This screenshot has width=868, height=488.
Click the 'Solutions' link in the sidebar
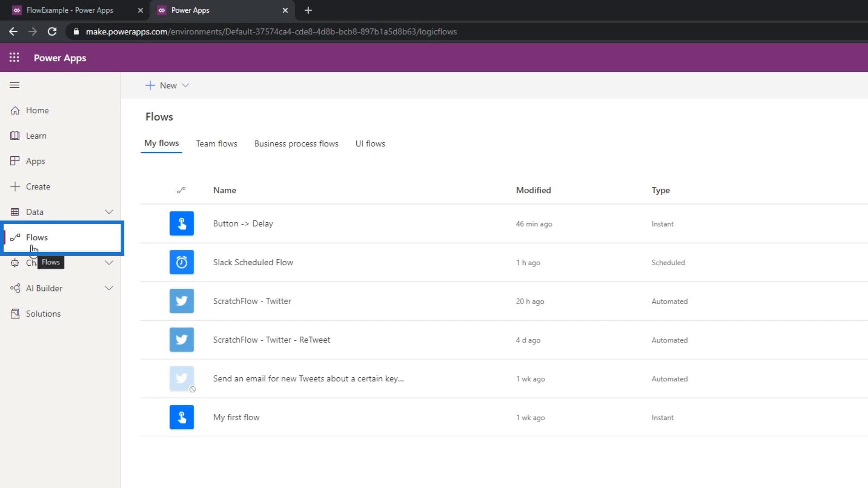click(43, 314)
